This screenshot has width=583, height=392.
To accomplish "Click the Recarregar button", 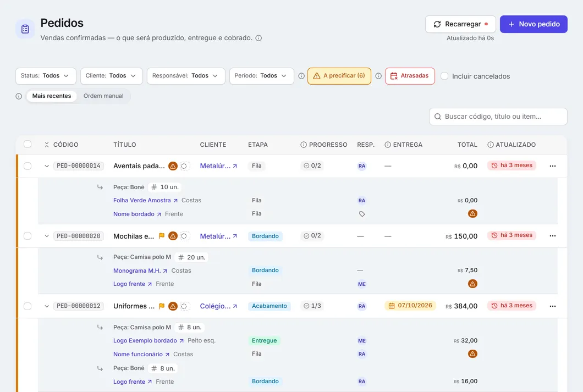I will (x=460, y=24).
